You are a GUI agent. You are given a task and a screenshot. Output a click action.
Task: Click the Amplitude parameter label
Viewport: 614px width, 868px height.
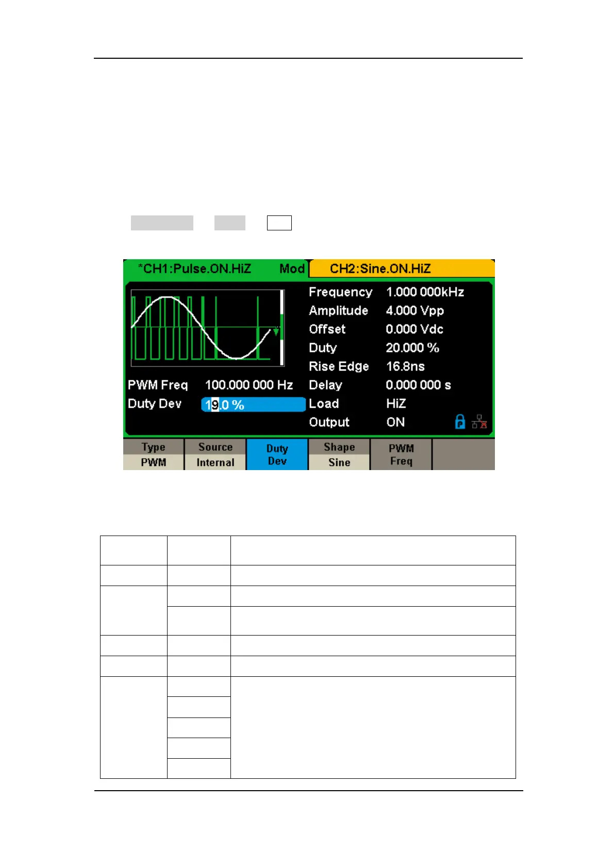pos(338,311)
